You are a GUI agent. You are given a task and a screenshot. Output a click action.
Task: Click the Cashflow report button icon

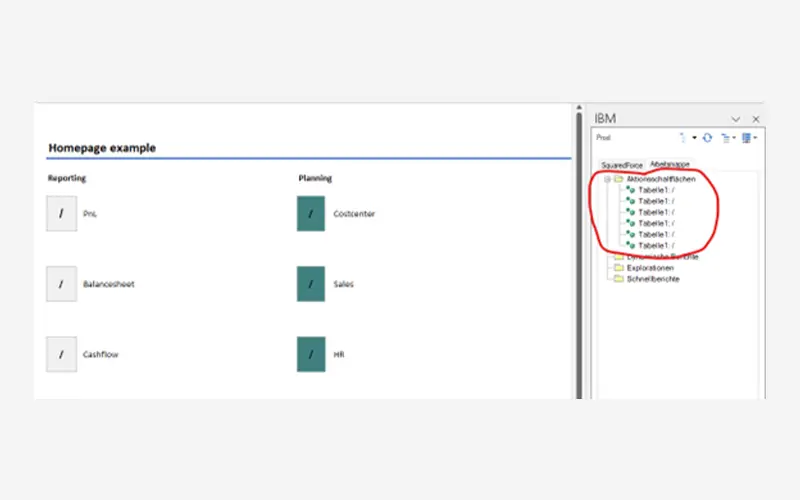61,354
